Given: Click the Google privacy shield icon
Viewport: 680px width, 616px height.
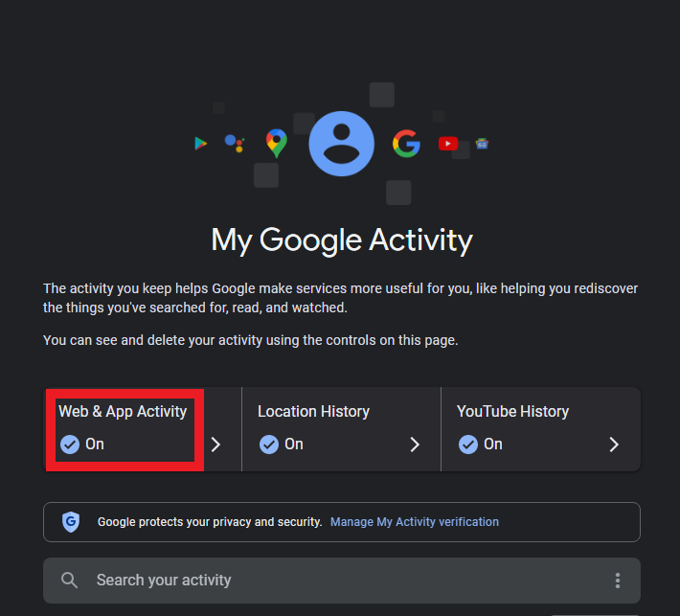Looking at the screenshot, I should click(x=71, y=521).
